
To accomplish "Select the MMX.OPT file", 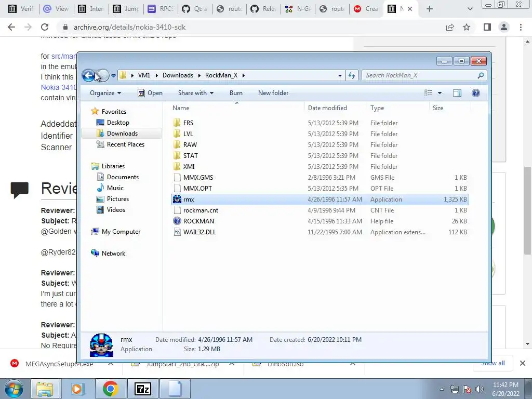I will 320,188.
